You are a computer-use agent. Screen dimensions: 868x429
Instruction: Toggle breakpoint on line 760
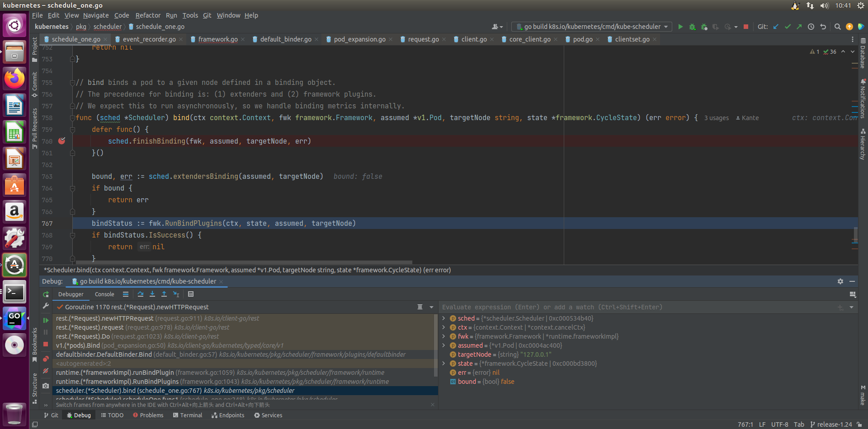(62, 141)
